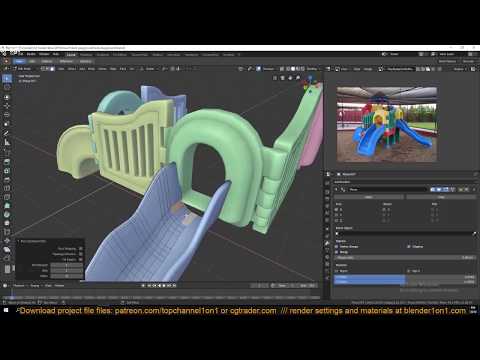Open the Edit Mode dropdown

click(24, 69)
